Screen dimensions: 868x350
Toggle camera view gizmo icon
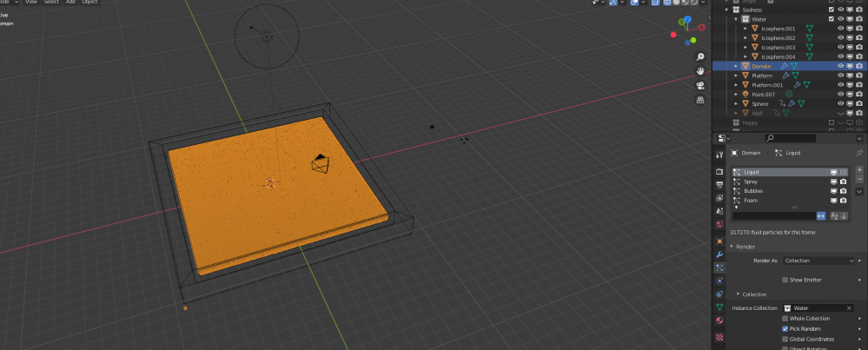pyautogui.click(x=700, y=85)
